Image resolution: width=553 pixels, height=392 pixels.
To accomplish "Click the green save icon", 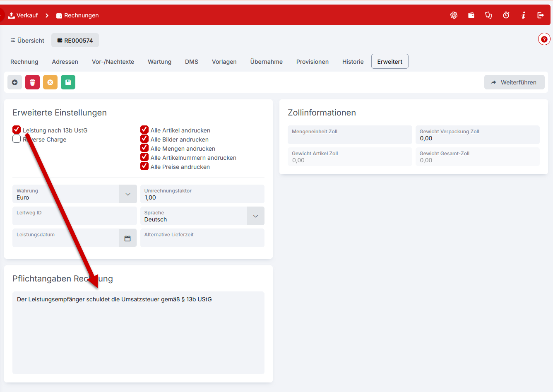I will pos(68,82).
